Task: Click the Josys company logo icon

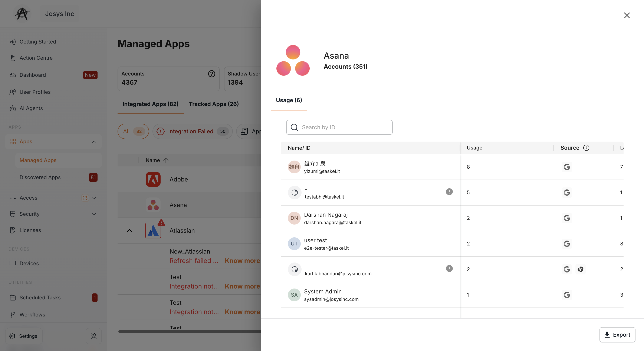Action: tap(22, 14)
